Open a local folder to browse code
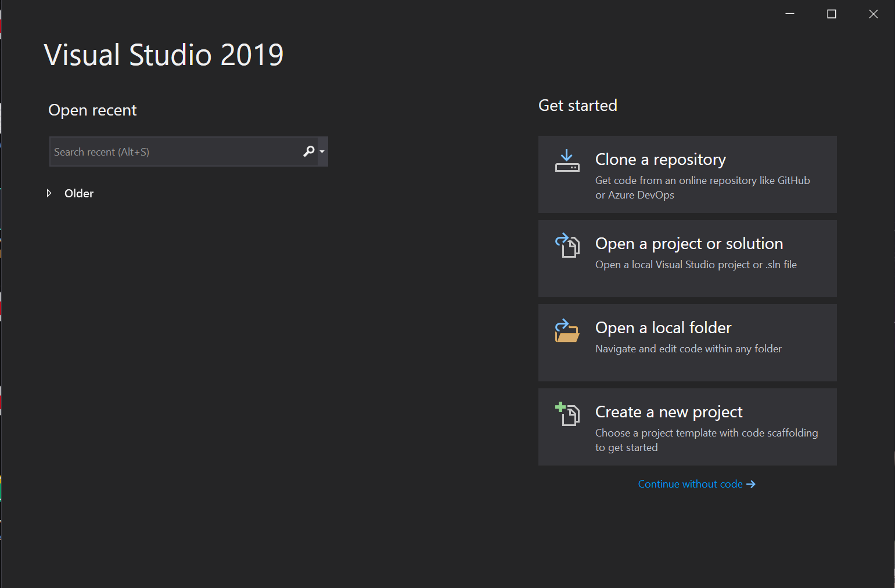 [x=688, y=342]
